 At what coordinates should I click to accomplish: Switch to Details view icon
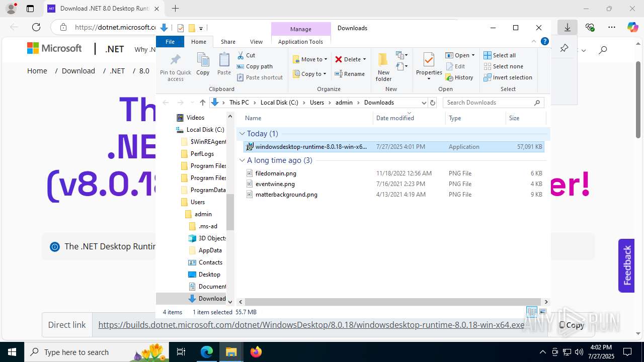(x=531, y=312)
